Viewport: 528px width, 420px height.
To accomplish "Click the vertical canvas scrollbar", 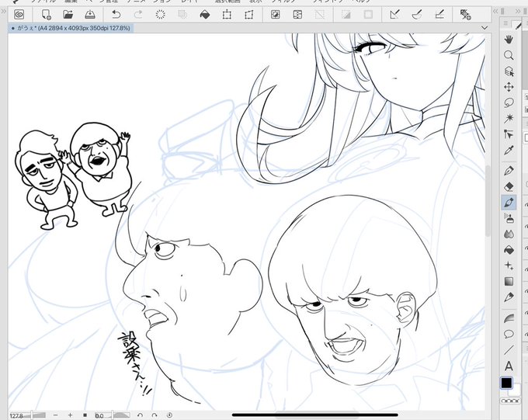I will (488, 200).
